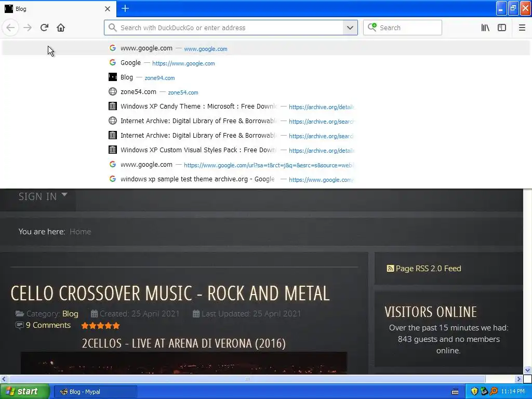Click horizontal scrollbar right arrow
The height and width of the screenshot is (399, 532).
tap(518, 379)
